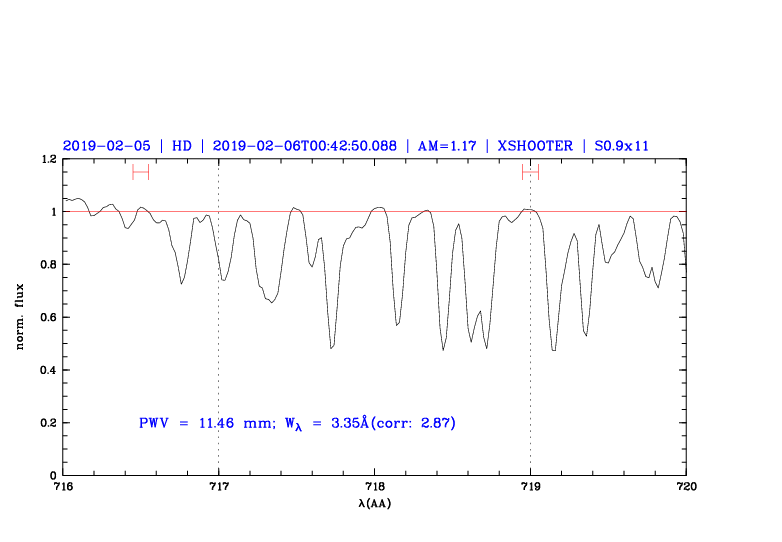This screenshot has height=542, width=782.
Task: Click the 716 x-axis tick label
Action: (63, 487)
